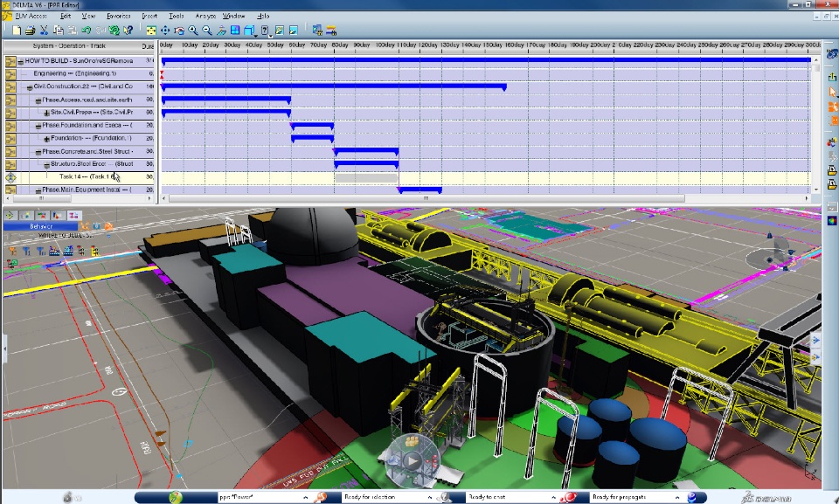The height and width of the screenshot is (504, 839).
Task: Collapse the HOW TO BUILD root node
Action: [20, 60]
